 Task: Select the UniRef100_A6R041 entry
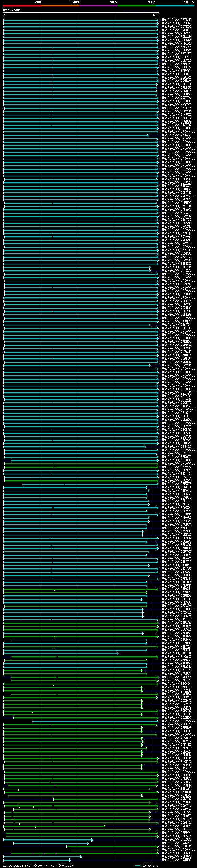pyautogui.click(x=177, y=491)
